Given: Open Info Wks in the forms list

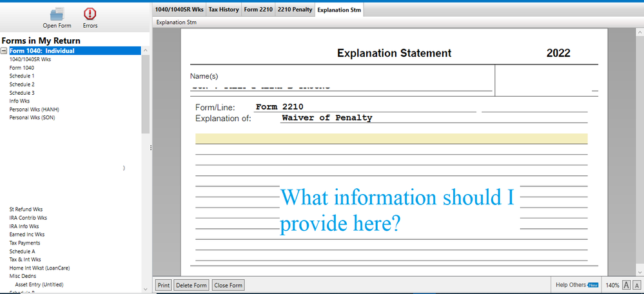Looking at the screenshot, I should pos(19,101).
